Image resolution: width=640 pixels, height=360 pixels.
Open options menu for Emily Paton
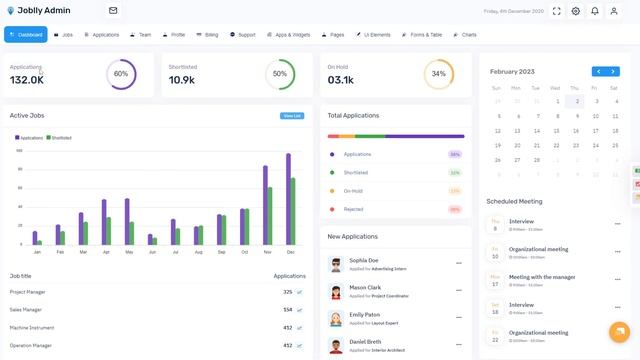pyautogui.click(x=459, y=317)
